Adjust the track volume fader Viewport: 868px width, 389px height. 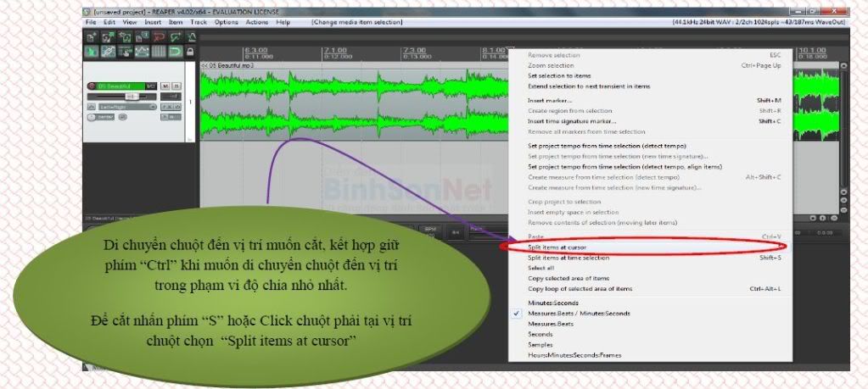(x=127, y=97)
